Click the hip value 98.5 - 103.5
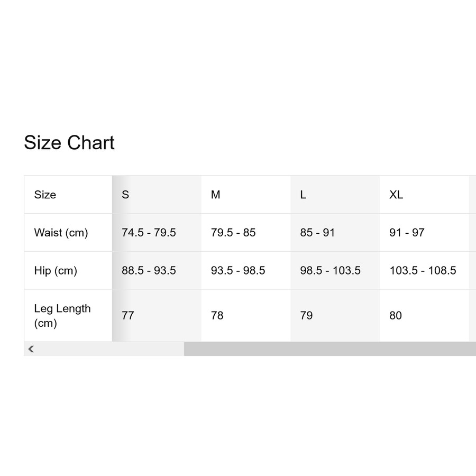 (330, 271)
